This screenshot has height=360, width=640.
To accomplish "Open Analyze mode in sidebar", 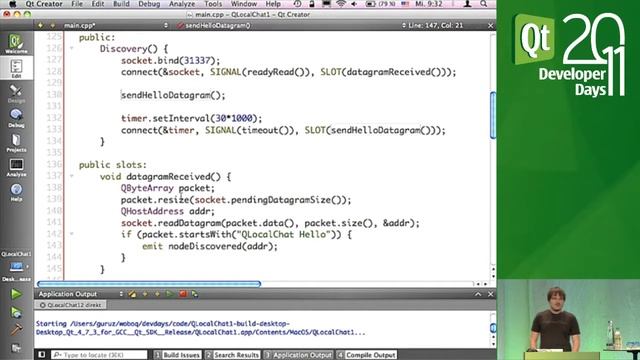I will coord(16,167).
